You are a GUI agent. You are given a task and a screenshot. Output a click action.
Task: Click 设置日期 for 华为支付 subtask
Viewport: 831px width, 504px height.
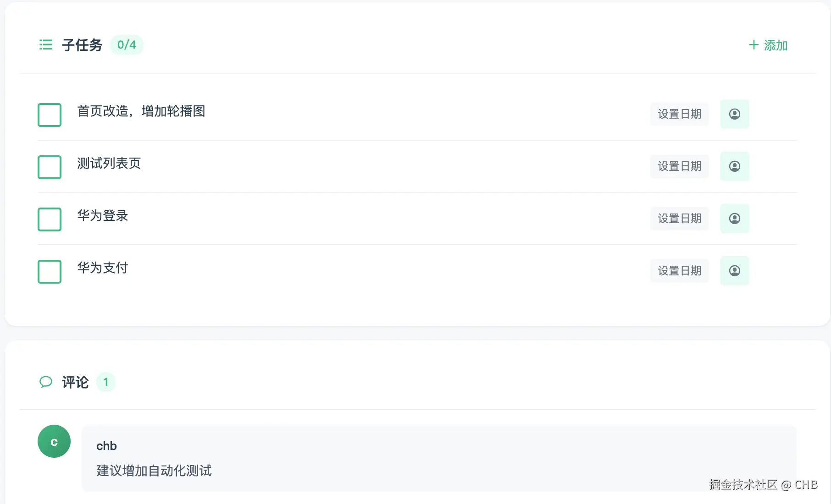pyautogui.click(x=679, y=271)
